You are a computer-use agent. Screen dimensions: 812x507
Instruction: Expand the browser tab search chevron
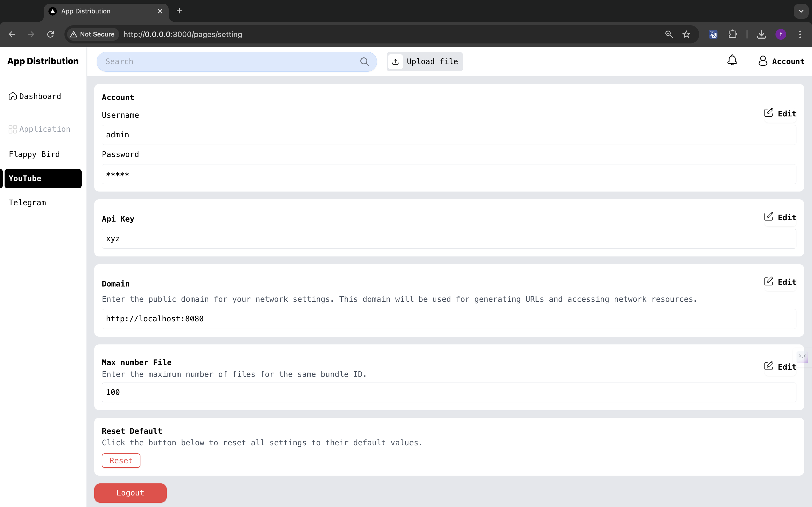(801, 11)
